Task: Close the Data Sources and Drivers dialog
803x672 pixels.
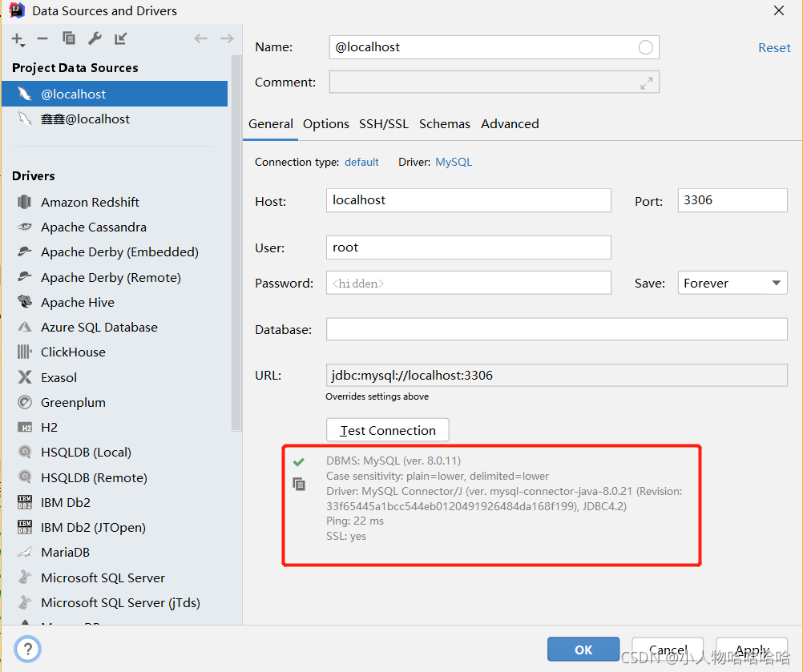Action: 779,10
